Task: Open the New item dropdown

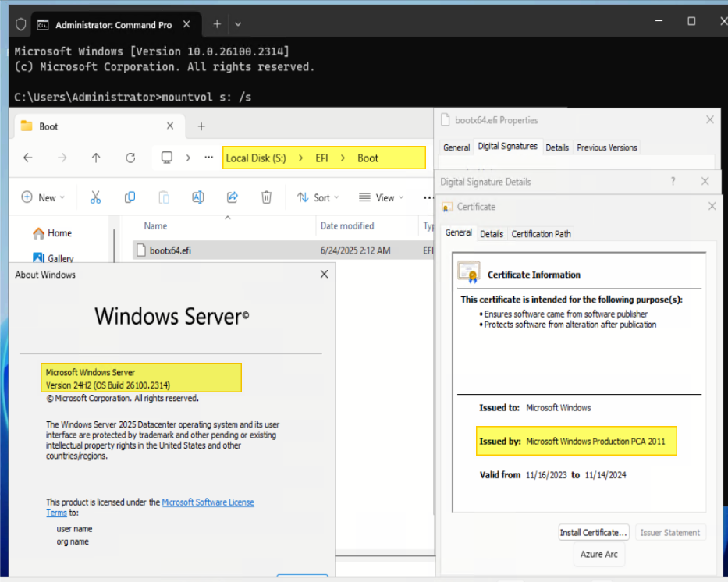Action: (44, 197)
